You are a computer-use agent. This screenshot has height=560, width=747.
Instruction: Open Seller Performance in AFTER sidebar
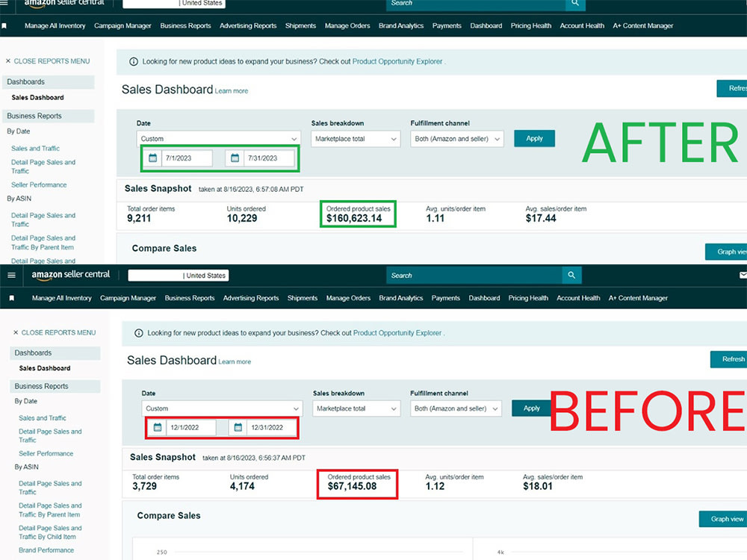39,184
